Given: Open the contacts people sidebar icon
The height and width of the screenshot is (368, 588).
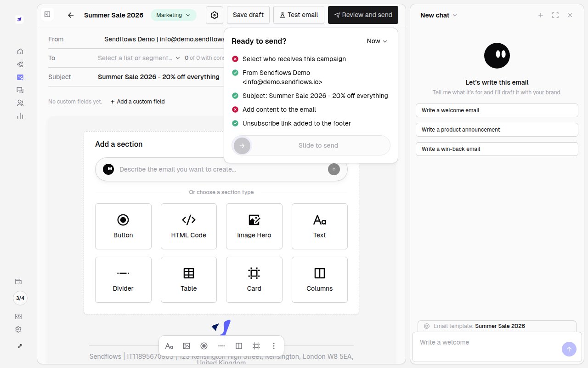Looking at the screenshot, I should [x=20, y=103].
